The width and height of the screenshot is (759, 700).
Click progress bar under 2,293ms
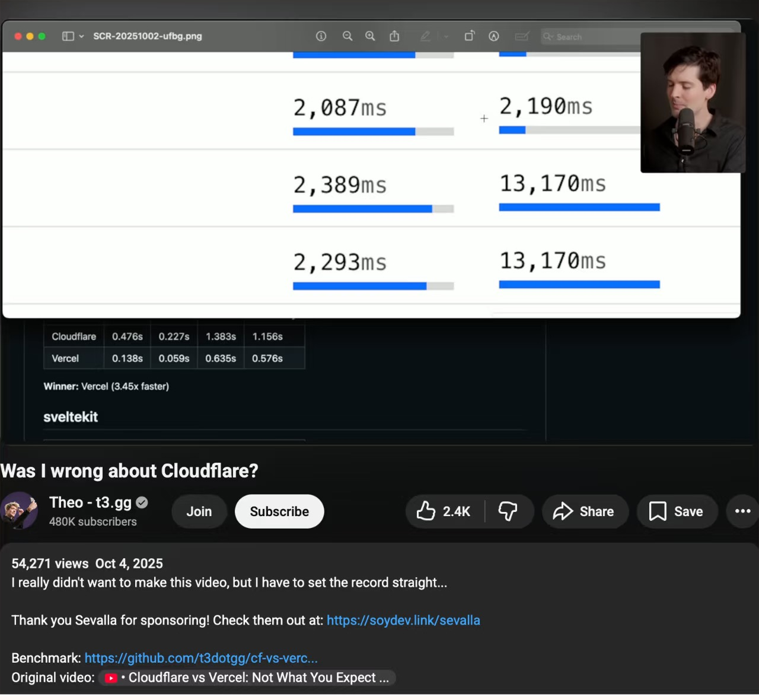pyautogui.click(x=373, y=286)
